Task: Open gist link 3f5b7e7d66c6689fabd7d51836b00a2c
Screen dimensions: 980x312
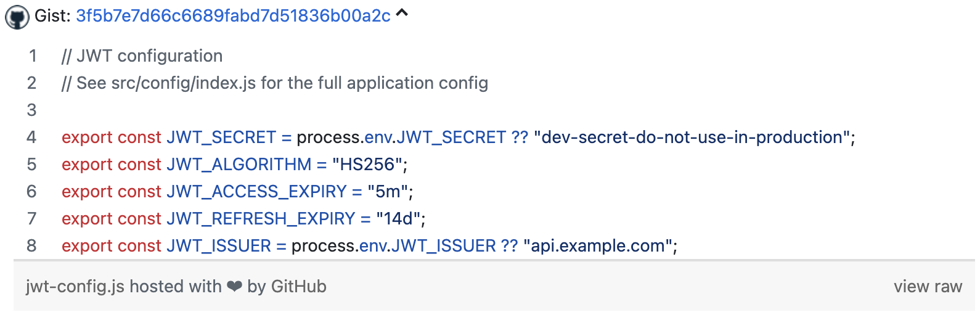Action: pyautogui.click(x=233, y=16)
